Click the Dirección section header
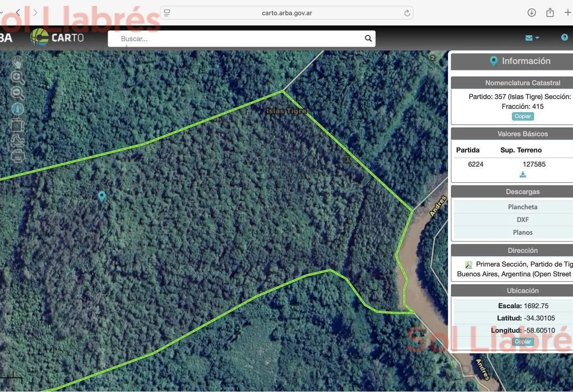 [512, 250]
